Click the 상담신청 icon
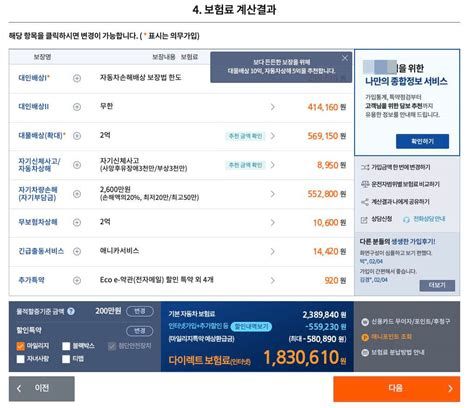This screenshot has height=408, width=474. [364, 220]
